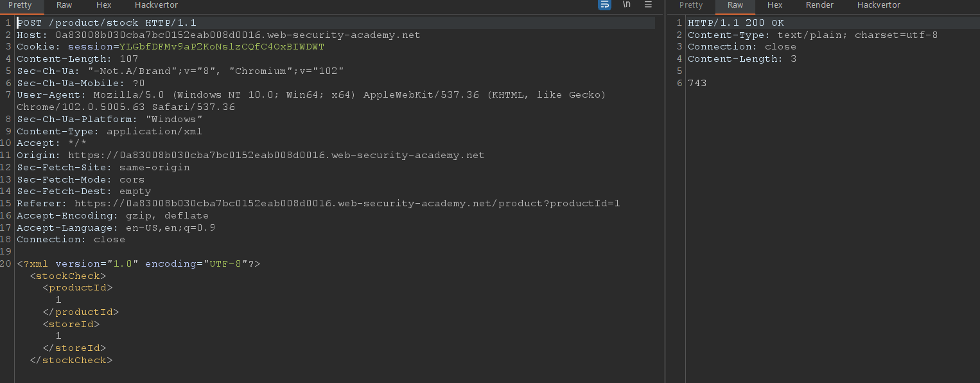Place cursor on POST /product/stock request line
Screen dimensions: 980x383
pyautogui.click(x=106, y=23)
